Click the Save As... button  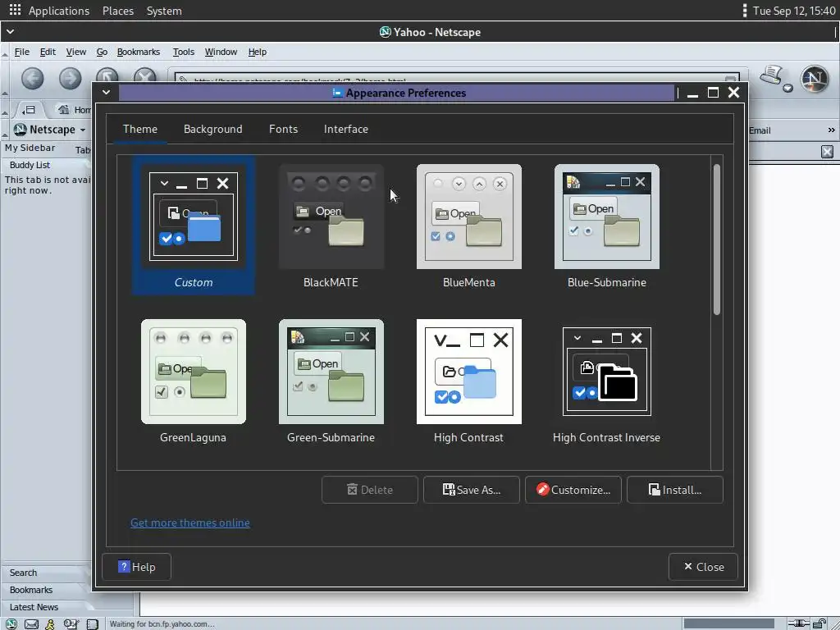pos(472,490)
